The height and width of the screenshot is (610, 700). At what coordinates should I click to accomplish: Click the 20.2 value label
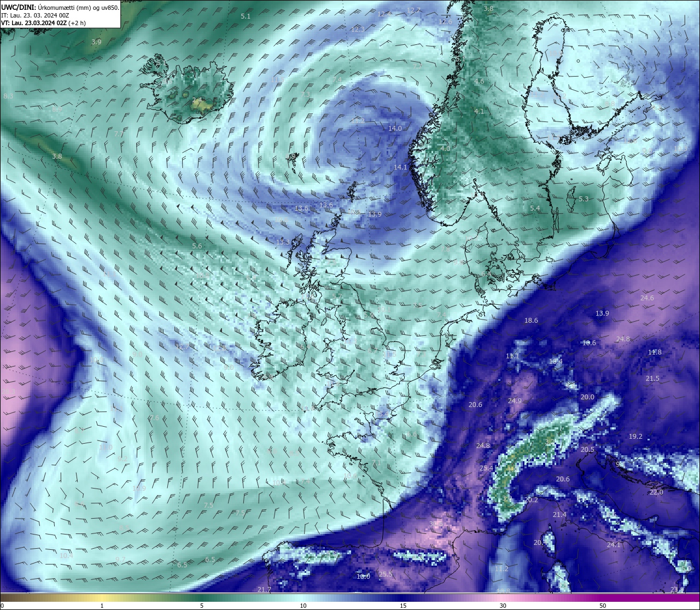531,499
